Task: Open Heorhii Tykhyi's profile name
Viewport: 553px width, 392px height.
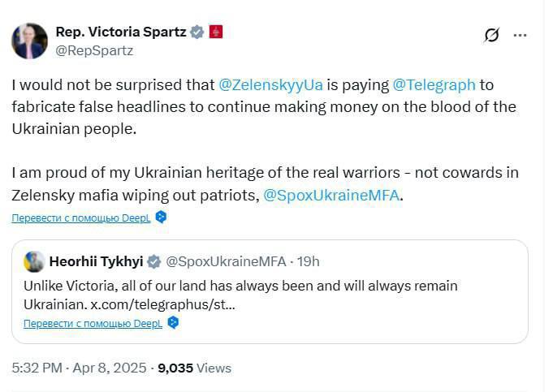Action: (96, 261)
